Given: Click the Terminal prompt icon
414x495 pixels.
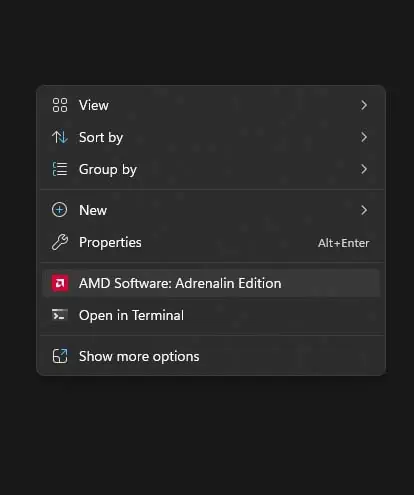Looking at the screenshot, I should [60, 315].
